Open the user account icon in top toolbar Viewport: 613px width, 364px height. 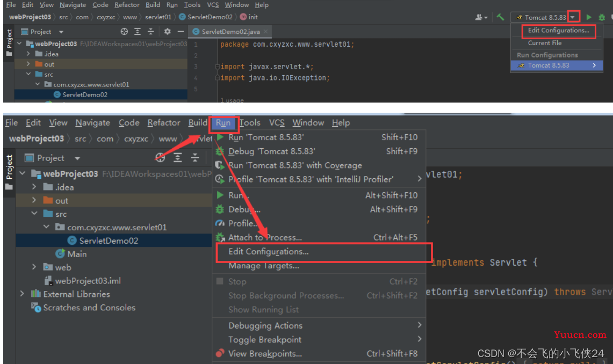(481, 17)
